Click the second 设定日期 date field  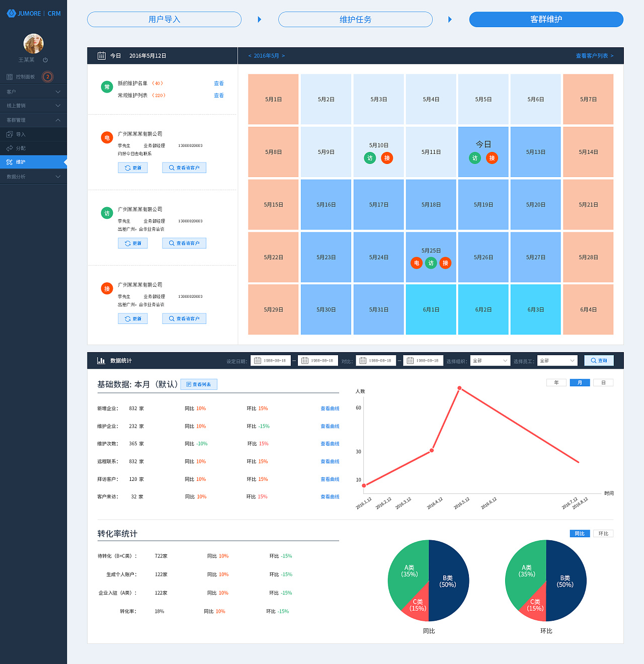tap(318, 361)
